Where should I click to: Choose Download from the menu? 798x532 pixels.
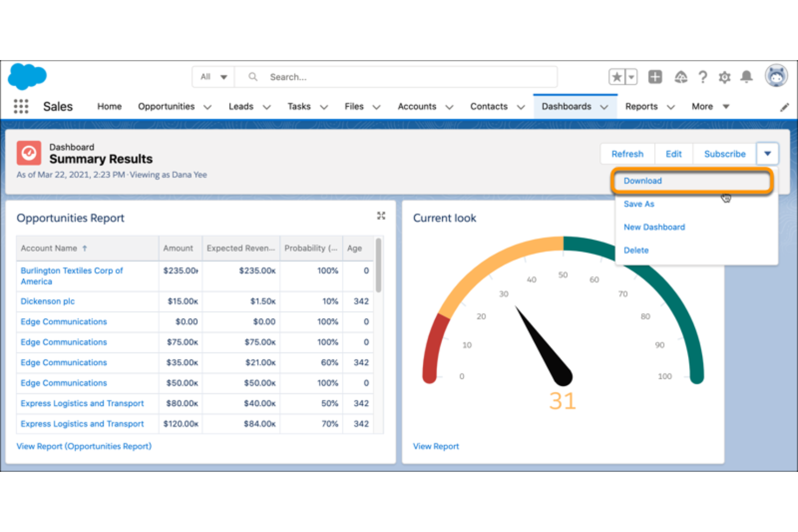pos(692,181)
